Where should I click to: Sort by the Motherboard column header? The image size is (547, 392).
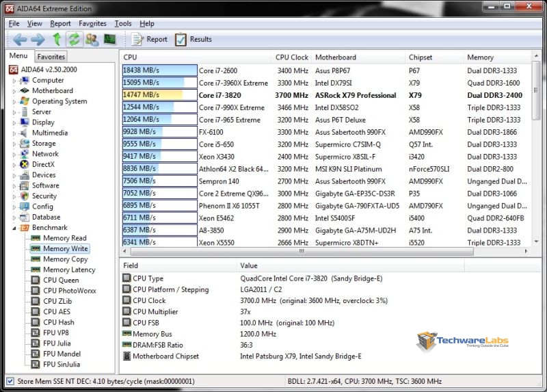point(358,57)
